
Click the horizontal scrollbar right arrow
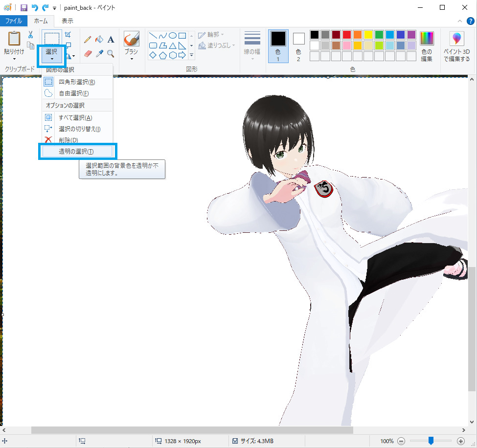coord(464,430)
